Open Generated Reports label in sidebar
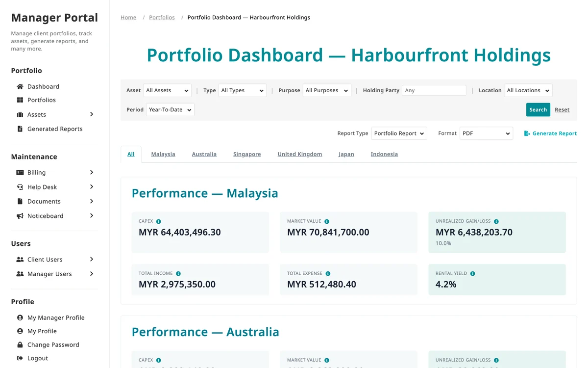588x368 pixels. (x=55, y=129)
